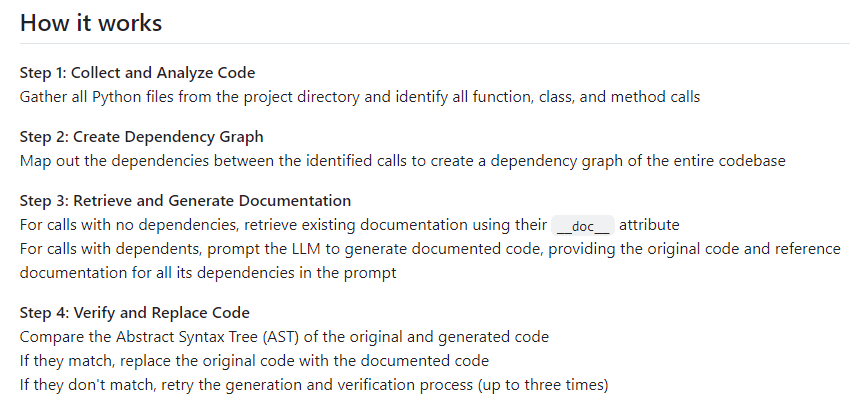Click the line starting "For calls with dependents"
Image resolution: width=863 pixels, height=403 pixels.
click(x=430, y=248)
